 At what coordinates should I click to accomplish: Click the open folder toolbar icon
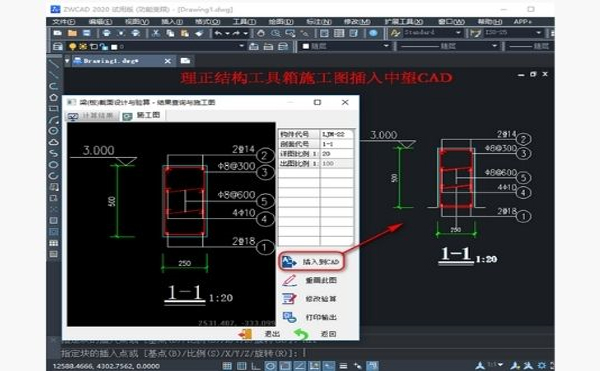pyautogui.click(x=72, y=33)
